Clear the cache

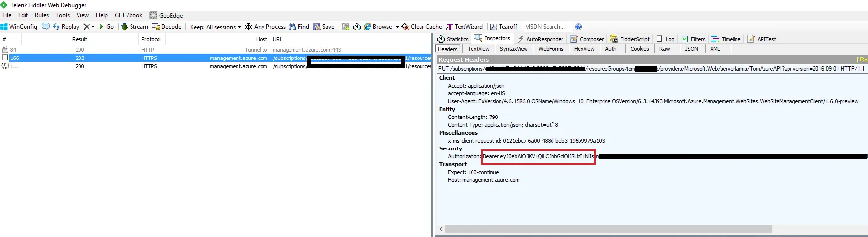click(x=421, y=27)
